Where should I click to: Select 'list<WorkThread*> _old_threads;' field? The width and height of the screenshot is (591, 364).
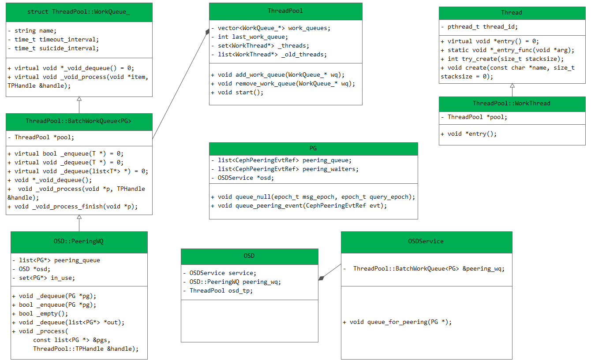point(269,54)
